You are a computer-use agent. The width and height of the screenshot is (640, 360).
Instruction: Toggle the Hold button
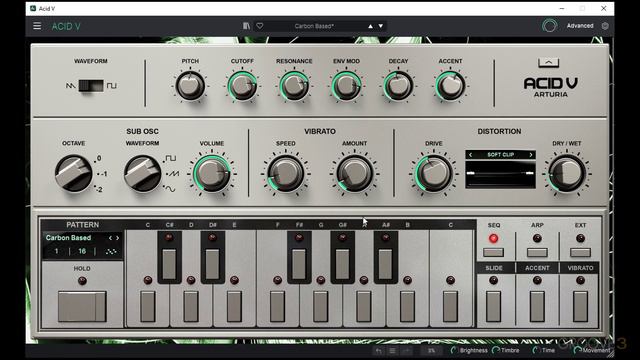click(82, 306)
